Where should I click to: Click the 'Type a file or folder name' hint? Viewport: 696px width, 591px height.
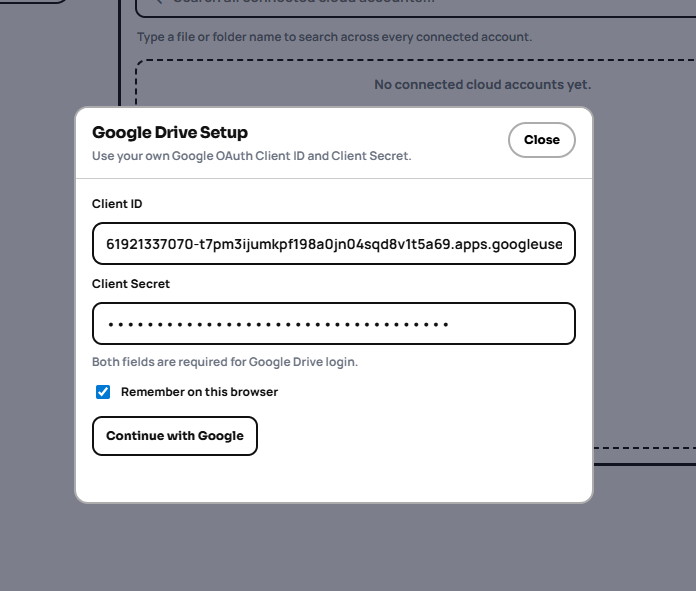[334, 37]
